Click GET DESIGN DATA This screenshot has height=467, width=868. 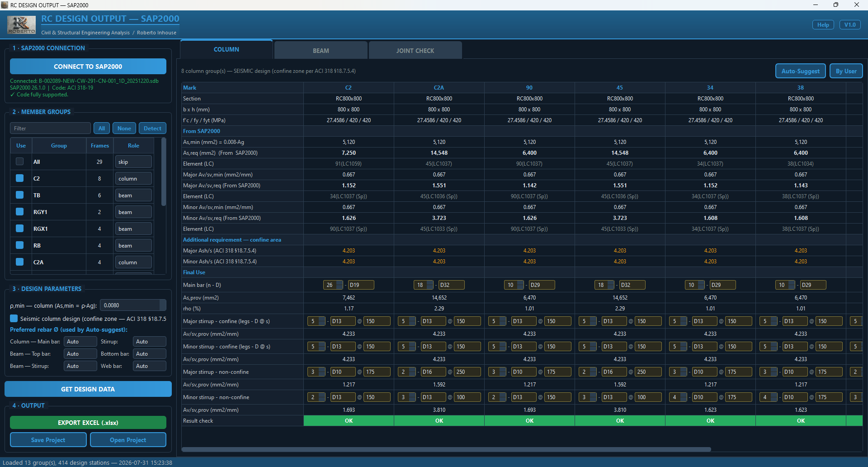pos(88,389)
